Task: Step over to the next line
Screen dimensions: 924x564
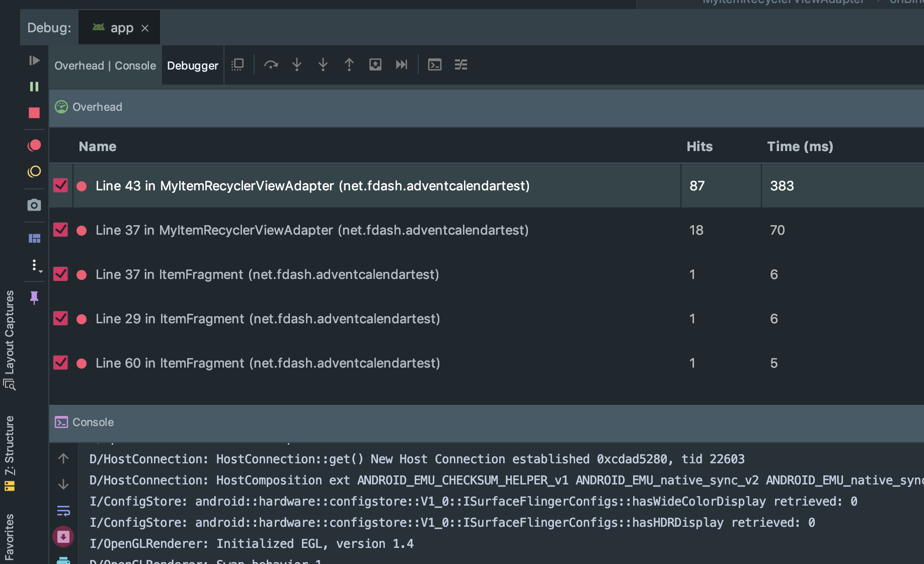Action: coord(272,64)
